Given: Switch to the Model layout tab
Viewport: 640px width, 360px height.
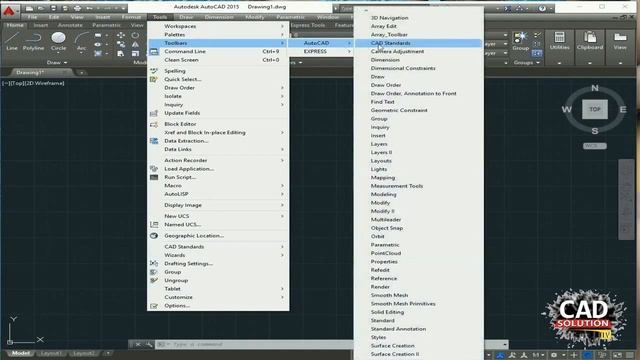Looking at the screenshot, I should pyautogui.click(x=20, y=353).
